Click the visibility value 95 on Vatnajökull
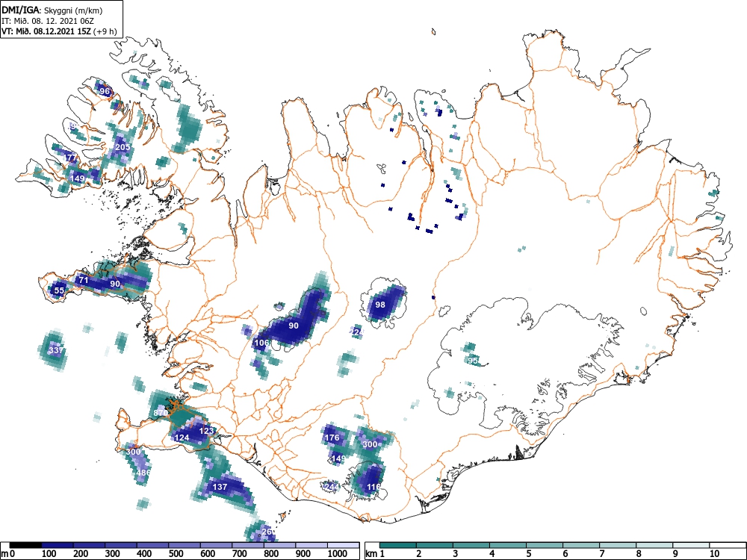 pyautogui.click(x=473, y=361)
